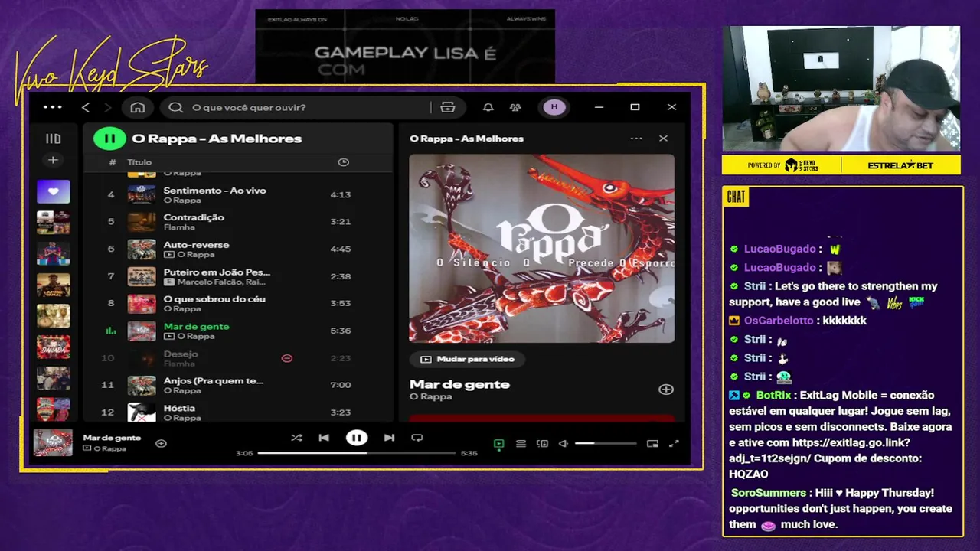The height and width of the screenshot is (551, 980).
Task: Play 'Puteiro em João Pes...' track
Action: (239, 276)
